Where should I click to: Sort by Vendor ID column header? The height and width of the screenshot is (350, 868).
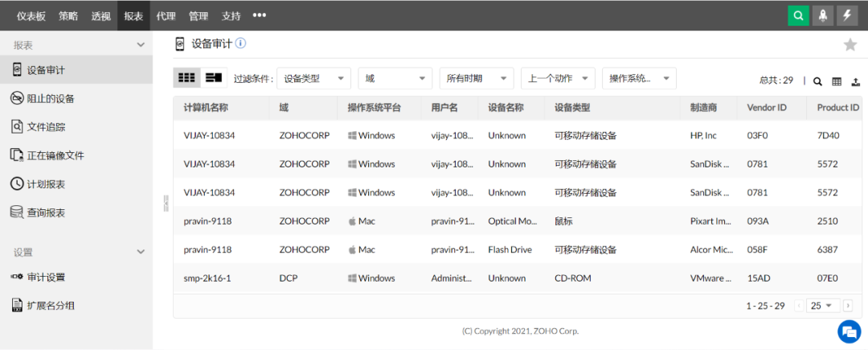(767, 108)
